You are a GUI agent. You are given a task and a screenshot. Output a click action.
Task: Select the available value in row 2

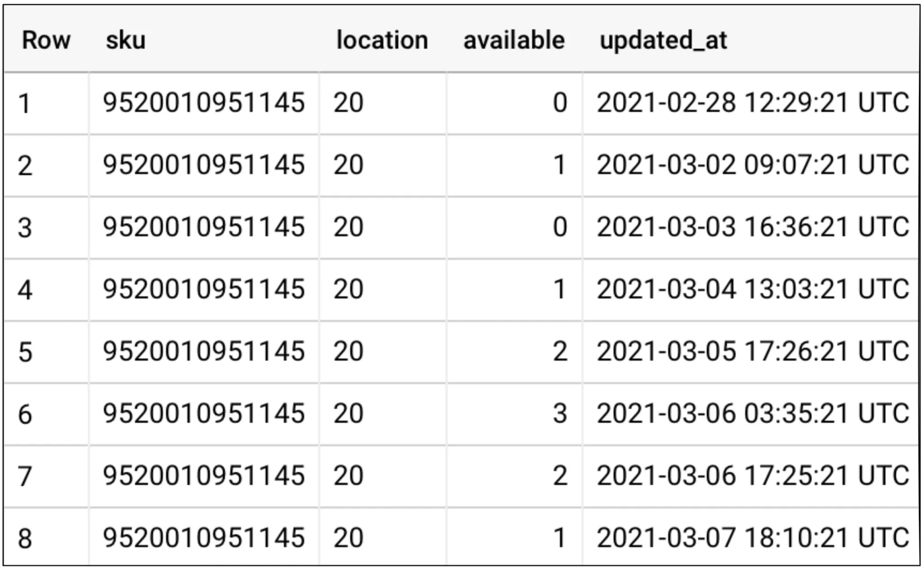(559, 165)
